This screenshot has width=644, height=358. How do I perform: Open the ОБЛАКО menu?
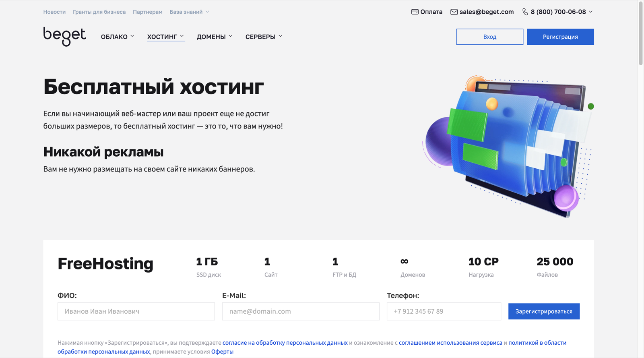114,37
